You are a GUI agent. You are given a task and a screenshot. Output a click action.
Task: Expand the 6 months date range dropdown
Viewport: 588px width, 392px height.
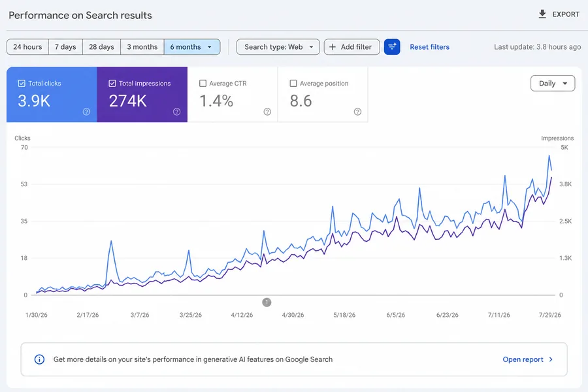pos(192,47)
